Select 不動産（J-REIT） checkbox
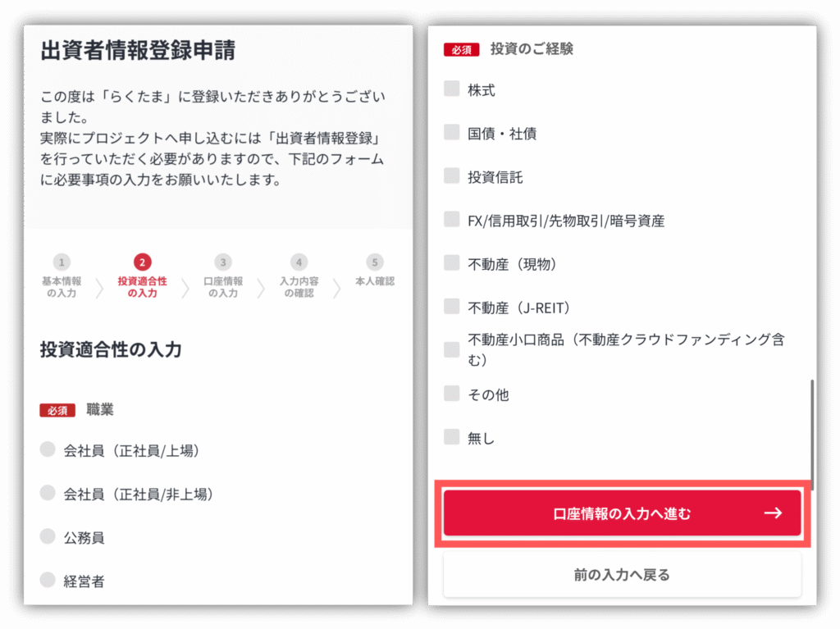840x629 pixels. [452, 306]
